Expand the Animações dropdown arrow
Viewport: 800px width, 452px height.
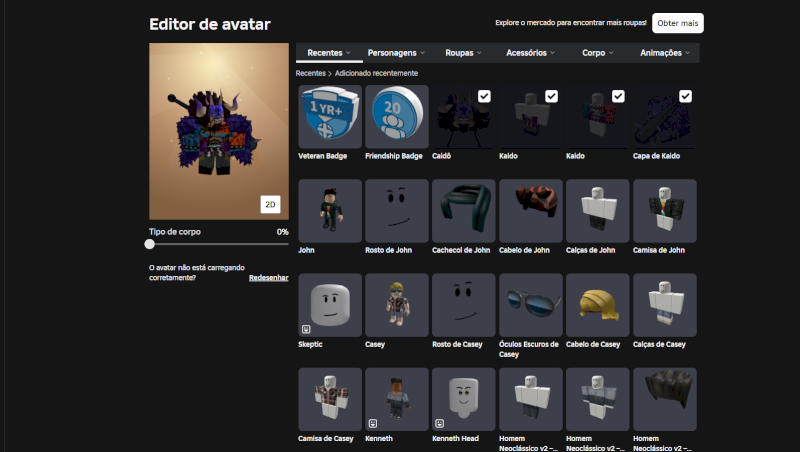(688, 53)
